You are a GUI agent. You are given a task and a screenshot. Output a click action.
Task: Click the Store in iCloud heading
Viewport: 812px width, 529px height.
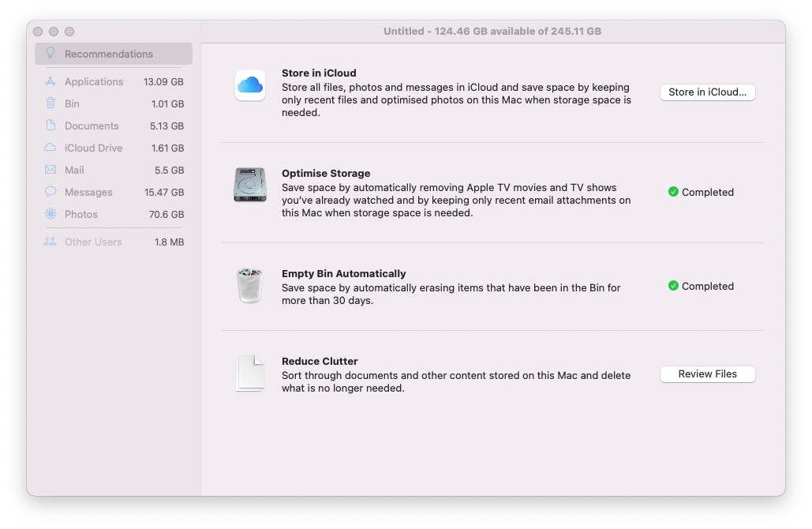coord(319,73)
